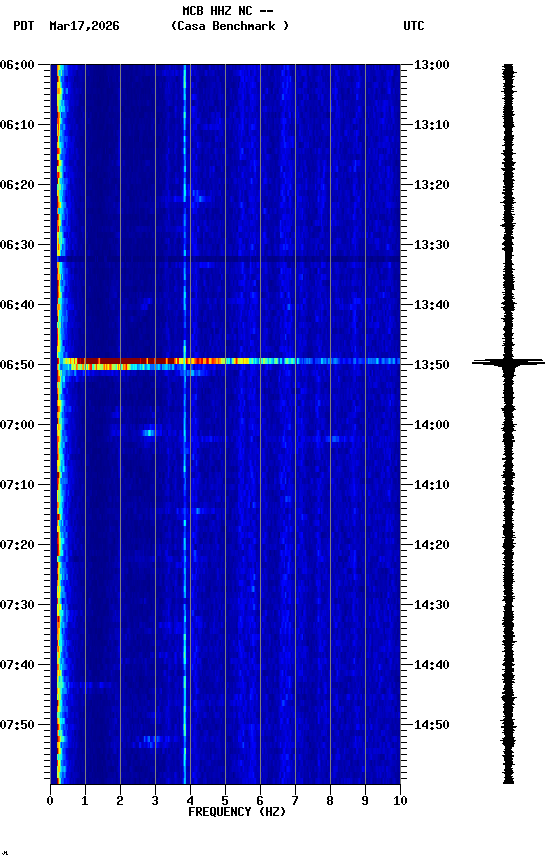Click the frequency axis tick label '3'
Screen dimensions: 552x864
(155, 801)
